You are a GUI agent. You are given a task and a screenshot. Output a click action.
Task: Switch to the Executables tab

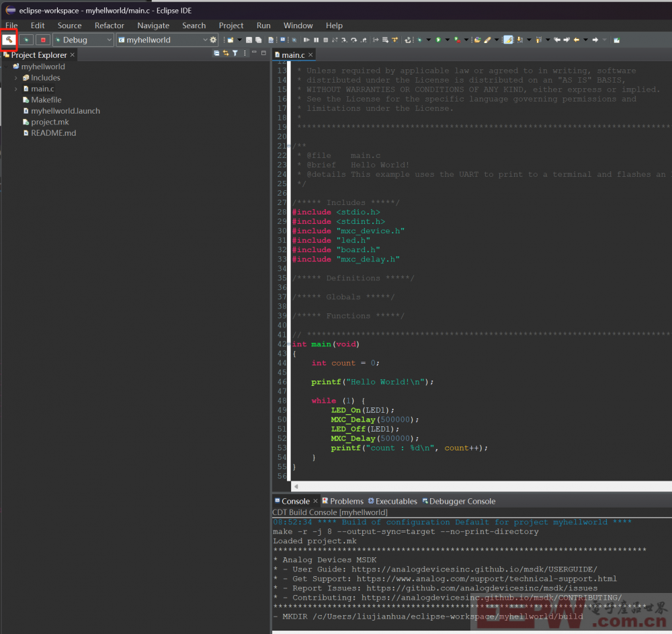(392, 501)
